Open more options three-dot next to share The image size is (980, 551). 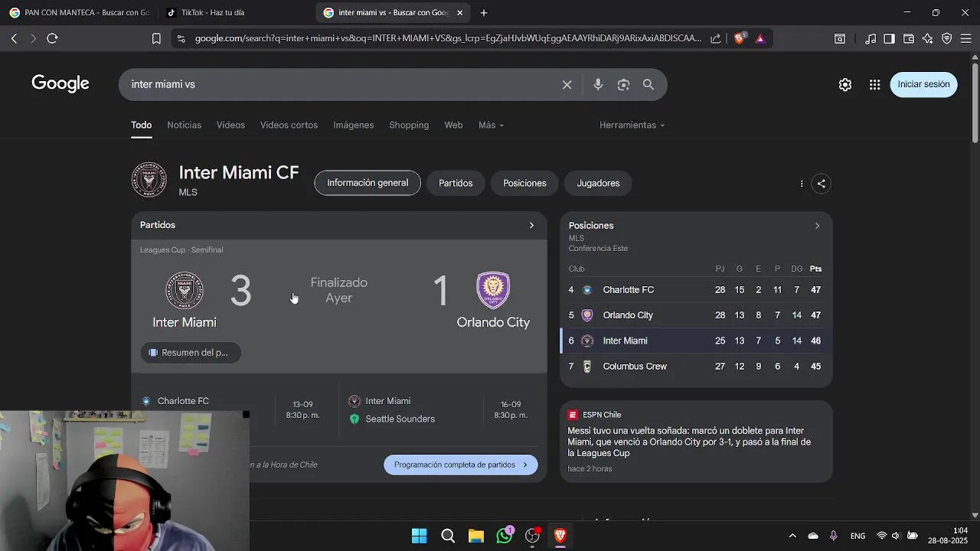tap(802, 184)
